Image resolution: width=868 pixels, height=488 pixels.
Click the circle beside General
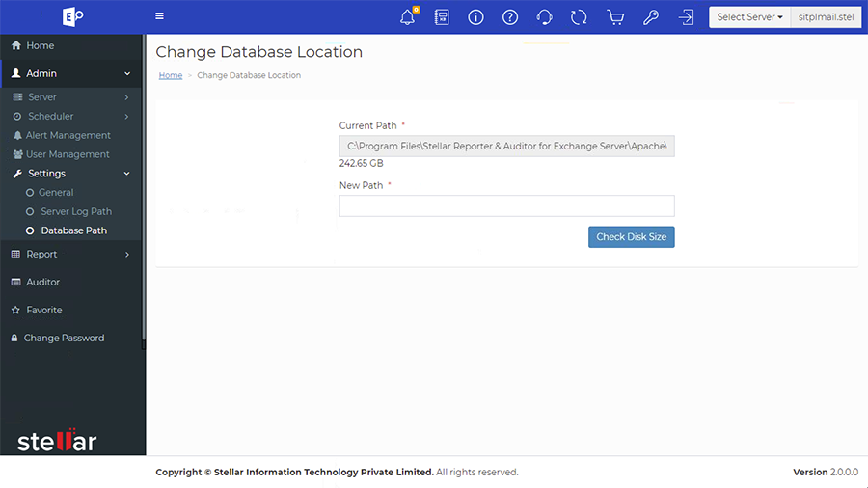(30, 193)
